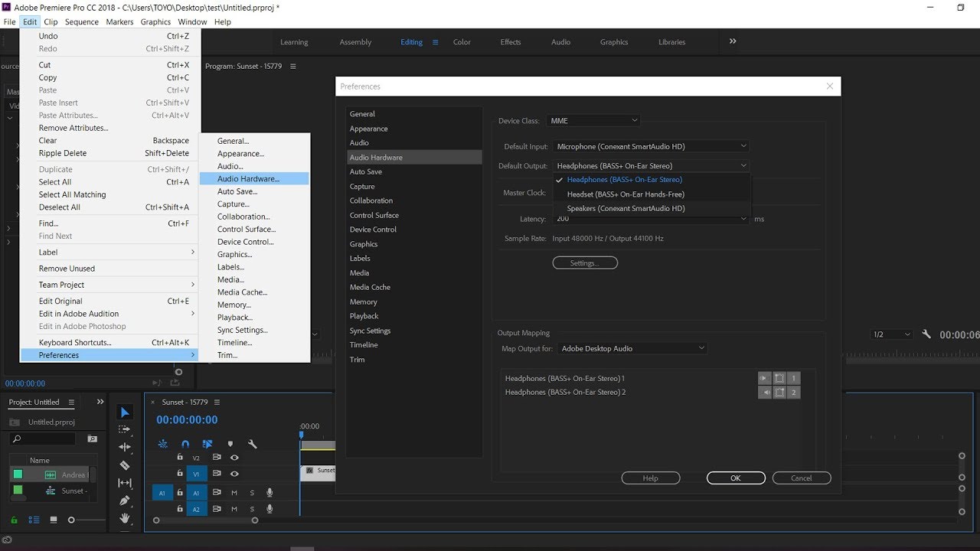
Task: Click channel 2 box for Headphones output 2
Action: pos(793,393)
